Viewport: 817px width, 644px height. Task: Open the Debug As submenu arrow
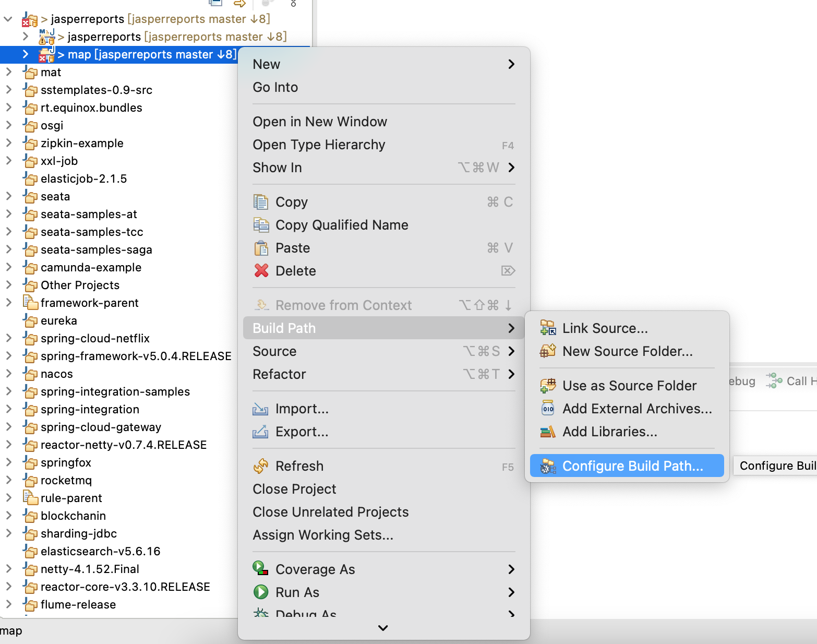[x=511, y=614]
